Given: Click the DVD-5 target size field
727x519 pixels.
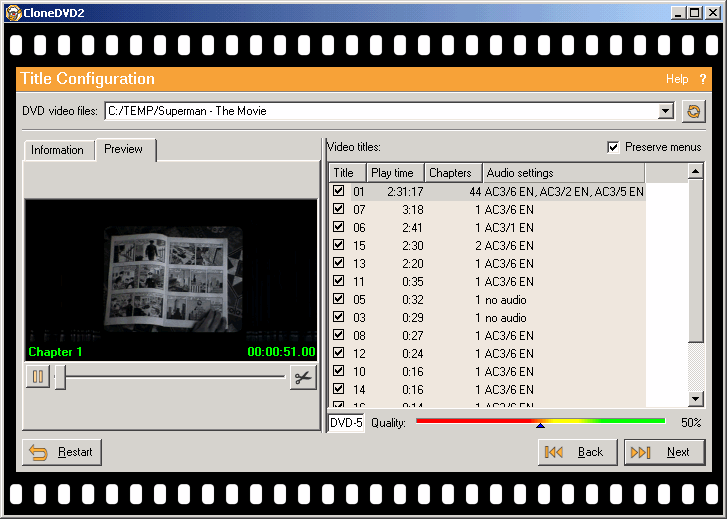Looking at the screenshot, I should point(346,423).
